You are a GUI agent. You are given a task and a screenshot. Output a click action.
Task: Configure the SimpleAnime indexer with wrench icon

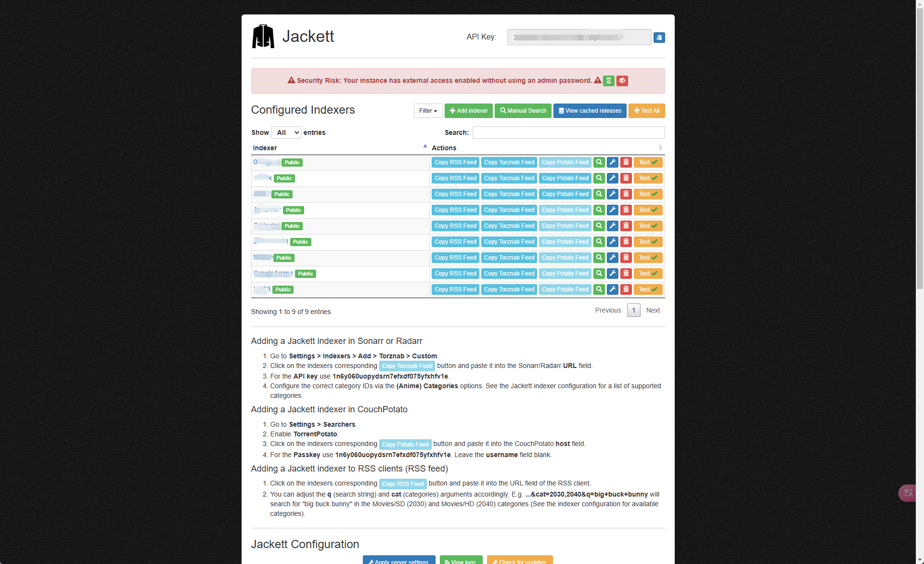(x=612, y=274)
